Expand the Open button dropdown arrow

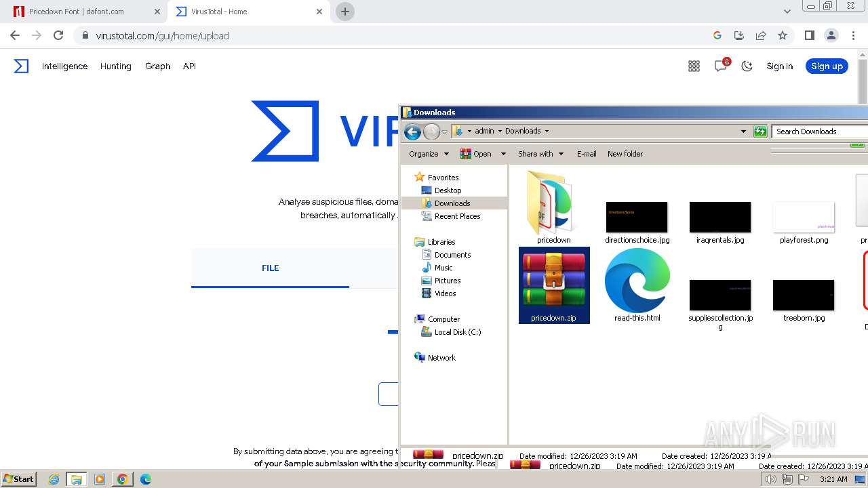503,154
